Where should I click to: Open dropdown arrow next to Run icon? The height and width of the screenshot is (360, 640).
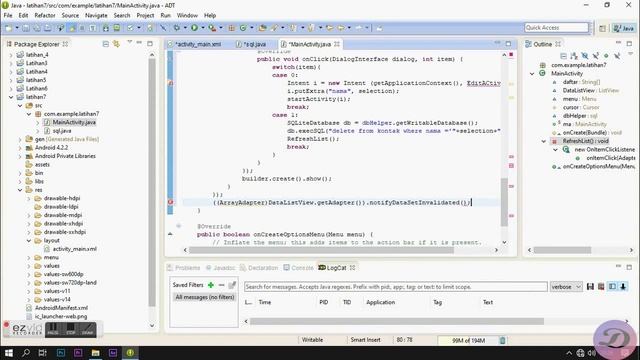click(203, 28)
